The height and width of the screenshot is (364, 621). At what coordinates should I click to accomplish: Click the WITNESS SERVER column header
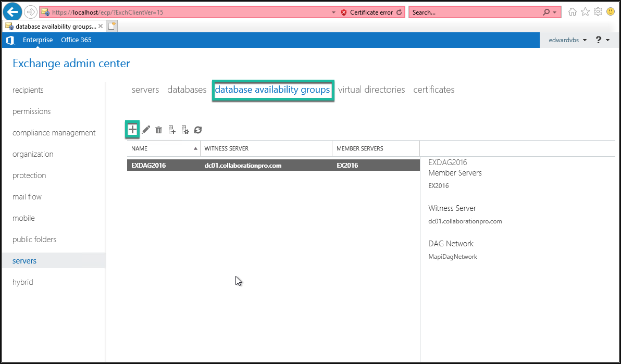coord(266,148)
